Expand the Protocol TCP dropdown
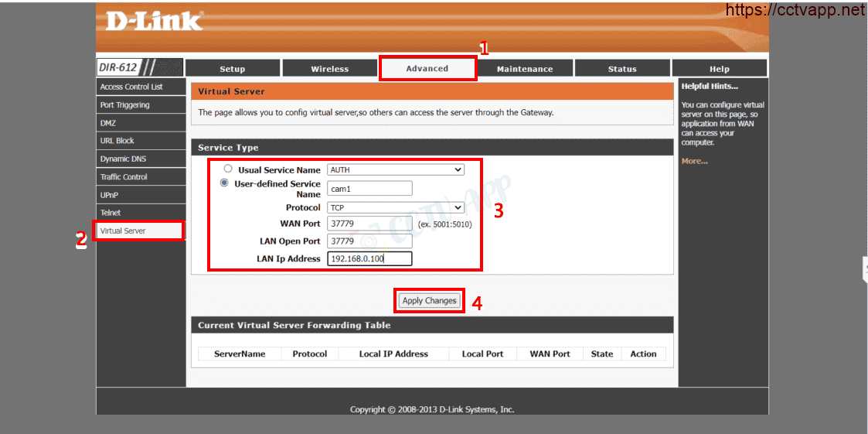The height and width of the screenshot is (434, 868). [x=395, y=207]
